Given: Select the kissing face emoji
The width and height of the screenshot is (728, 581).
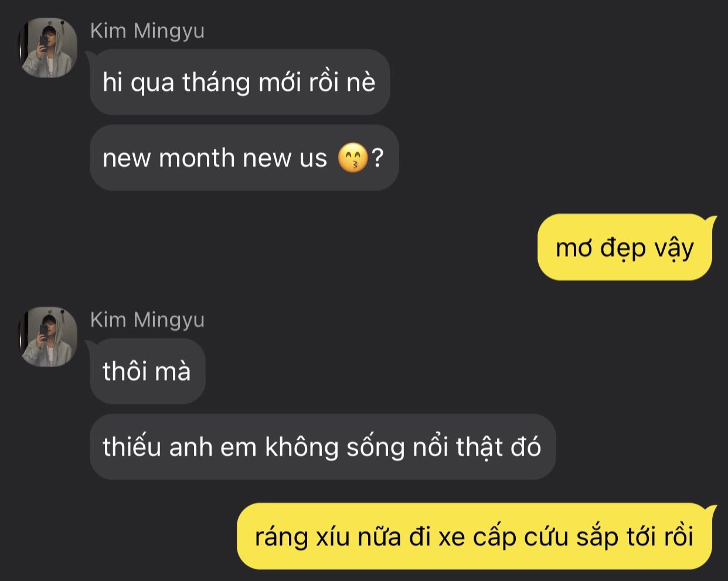Looking at the screenshot, I should pyautogui.click(x=353, y=158).
